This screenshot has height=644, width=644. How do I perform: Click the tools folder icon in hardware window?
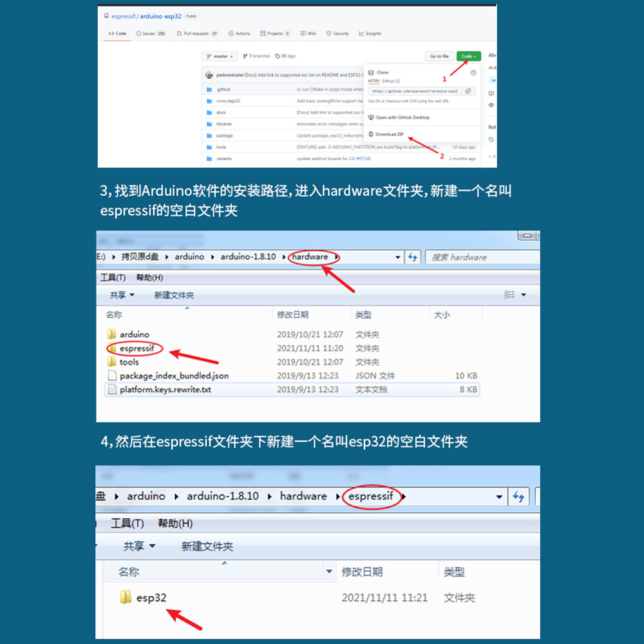[111, 361]
